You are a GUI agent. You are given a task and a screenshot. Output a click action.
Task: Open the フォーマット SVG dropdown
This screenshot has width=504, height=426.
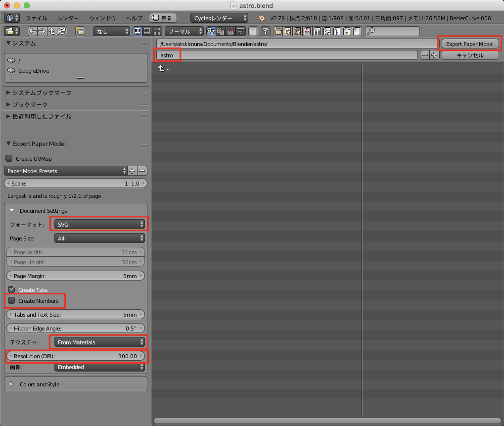[x=98, y=224]
